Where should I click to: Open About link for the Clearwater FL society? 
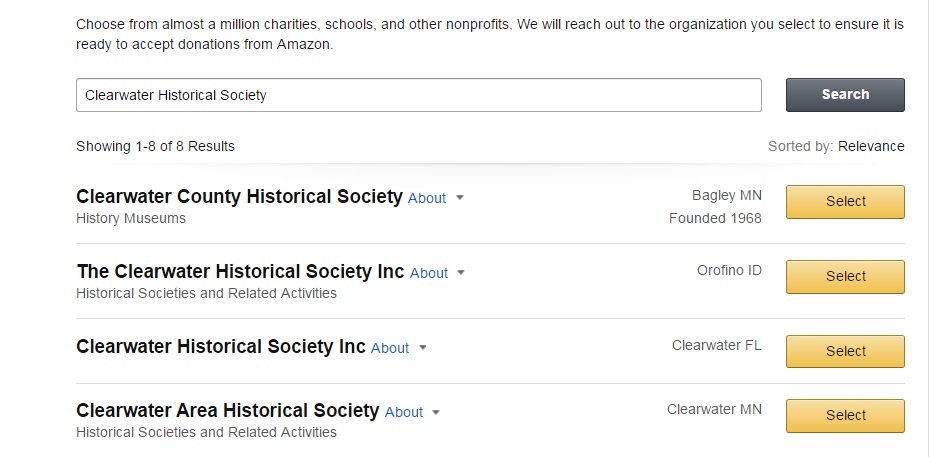click(390, 348)
